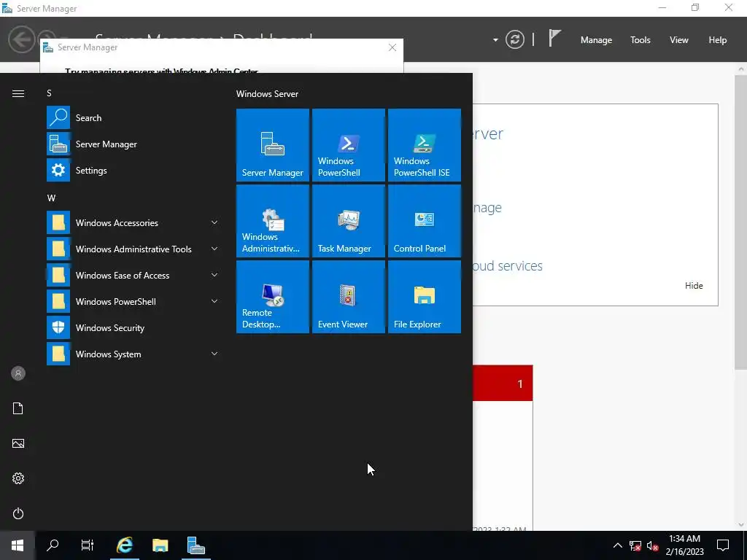
Task: Expand the Windows PowerShell folder
Action: point(133,301)
